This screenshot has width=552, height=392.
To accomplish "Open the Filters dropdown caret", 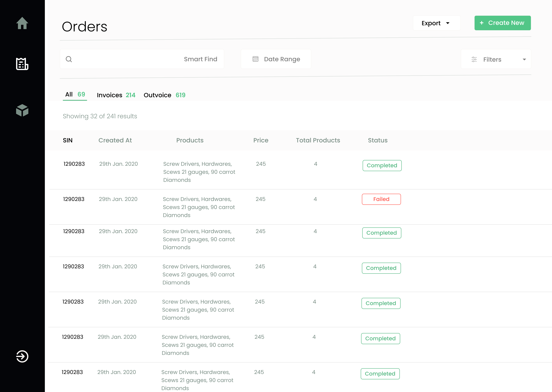I will [524, 59].
